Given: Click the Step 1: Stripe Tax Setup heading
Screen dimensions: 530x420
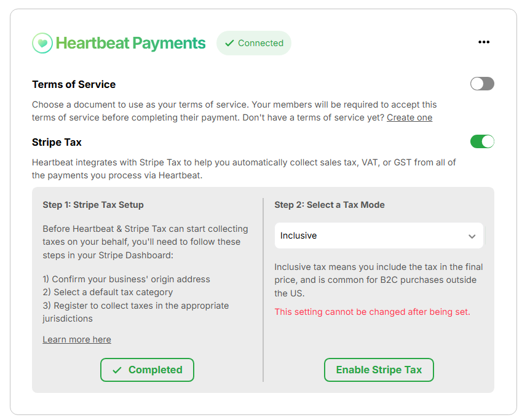Looking at the screenshot, I should pos(93,205).
